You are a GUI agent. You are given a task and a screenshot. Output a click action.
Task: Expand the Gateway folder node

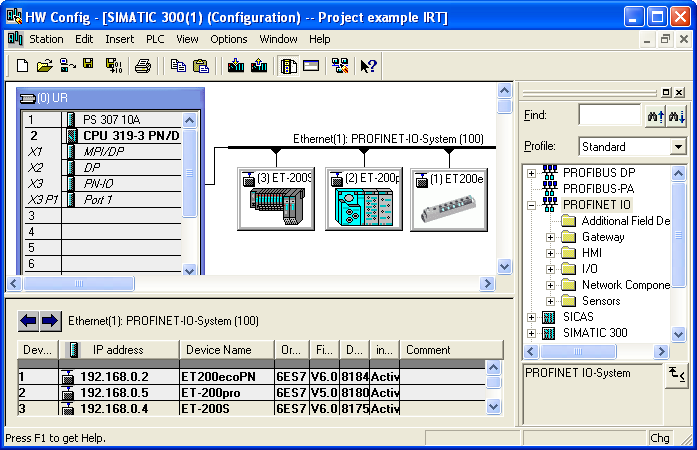pyautogui.click(x=550, y=237)
